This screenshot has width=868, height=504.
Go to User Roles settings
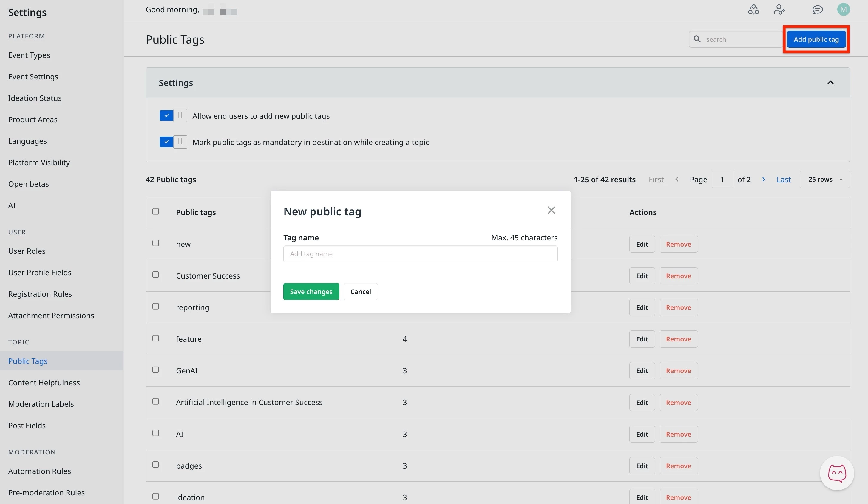coord(27,251)
